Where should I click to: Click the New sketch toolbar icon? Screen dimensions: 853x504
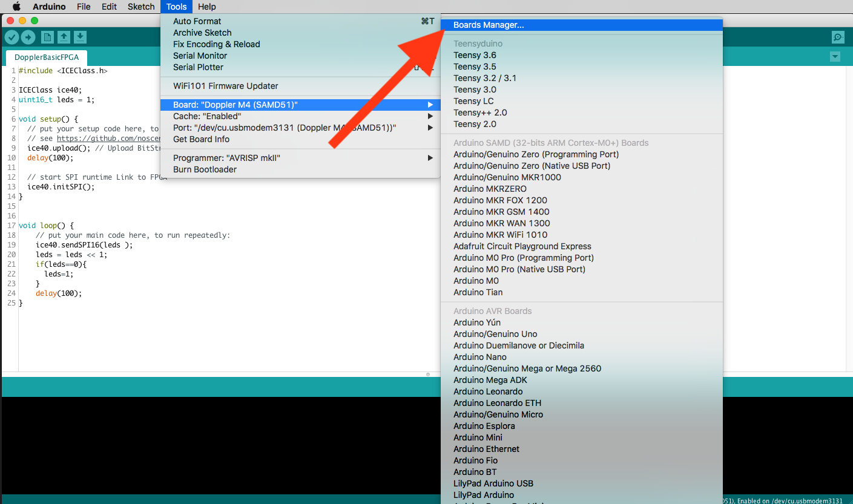click(x=47, y=38)
